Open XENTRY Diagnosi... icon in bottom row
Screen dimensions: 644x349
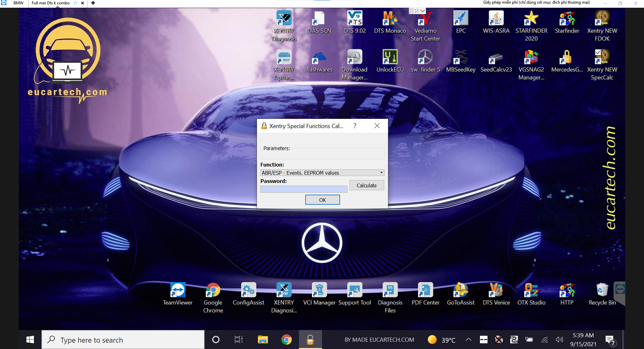[x=284, y=298]
